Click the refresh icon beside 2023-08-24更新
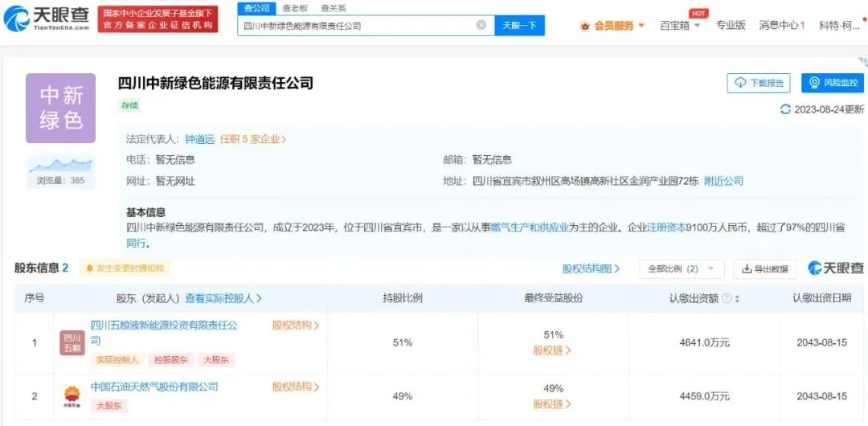The height and width of the screenshot is (426, 868). [x=785, y=109]
